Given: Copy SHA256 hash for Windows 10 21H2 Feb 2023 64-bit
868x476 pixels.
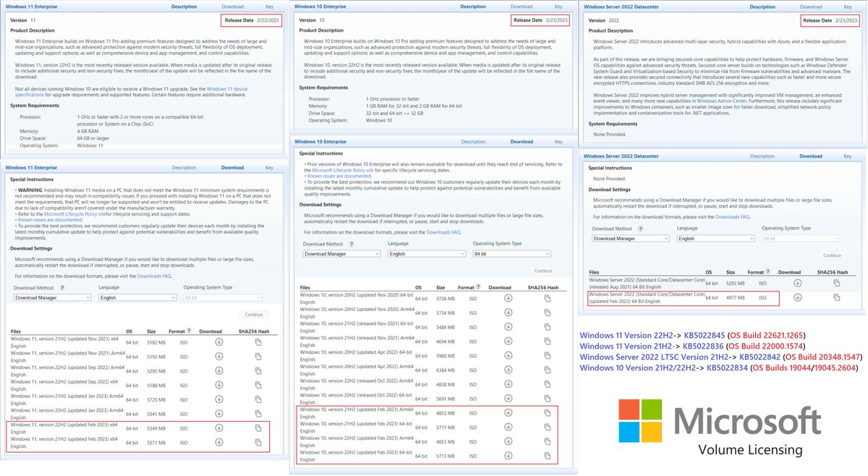Looking at the screenshot, I should 548,426.
